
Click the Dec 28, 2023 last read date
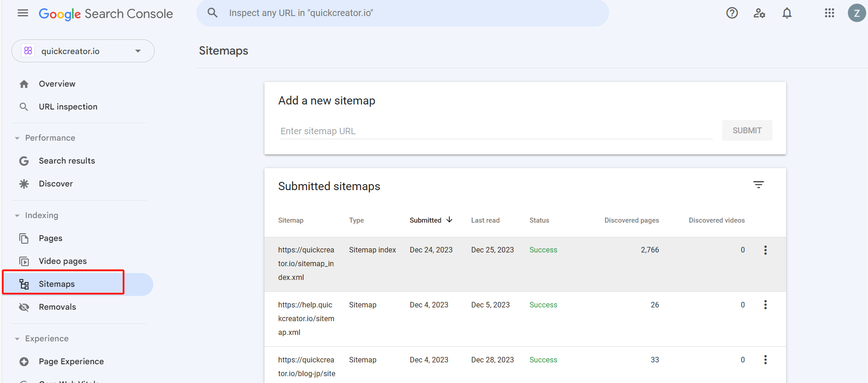[492, 360]
